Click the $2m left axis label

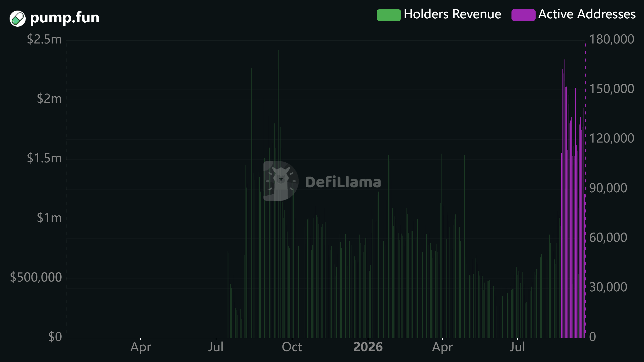coord(49,98)
